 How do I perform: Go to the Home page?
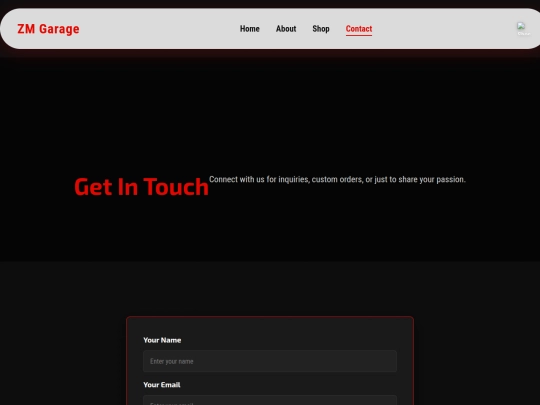pyautogui.click(x=250, y=29)
